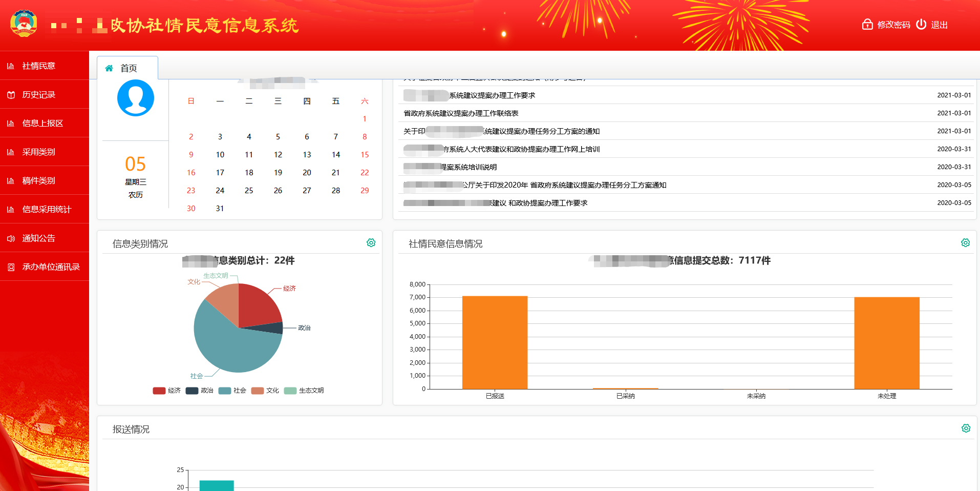The image size is (980, 491).
Task: Toggle 政治 legend in pie chart
Action: (200, 391)
